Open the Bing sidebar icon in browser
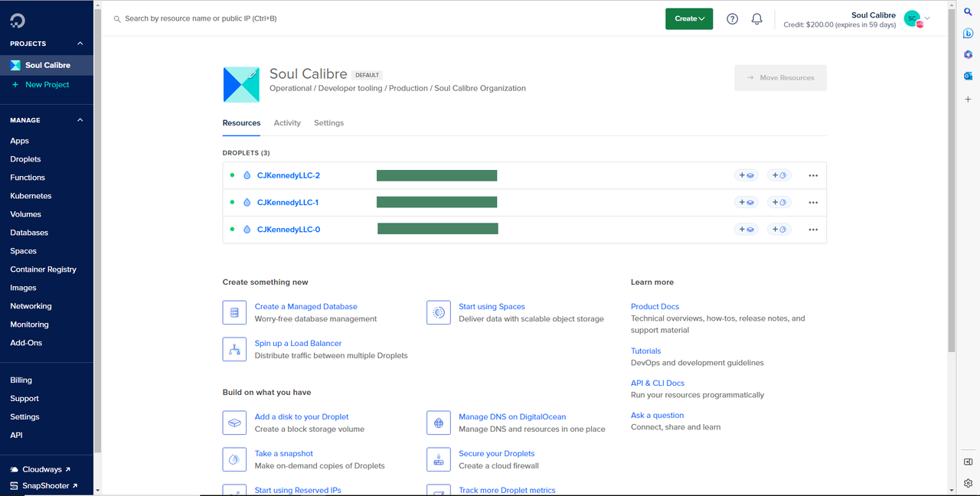The height and width of the screenshot is (496, 980). pyautogui.click(x=969, y=34)
